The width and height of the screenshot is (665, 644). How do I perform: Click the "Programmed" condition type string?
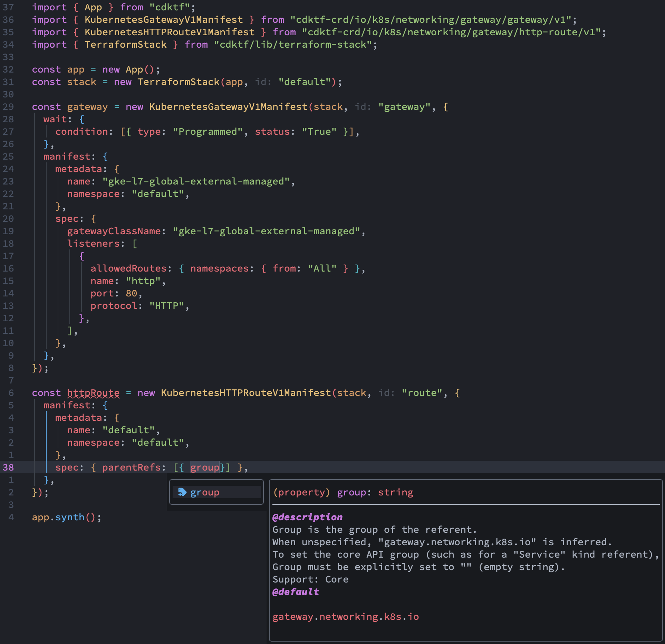[208, 132]
